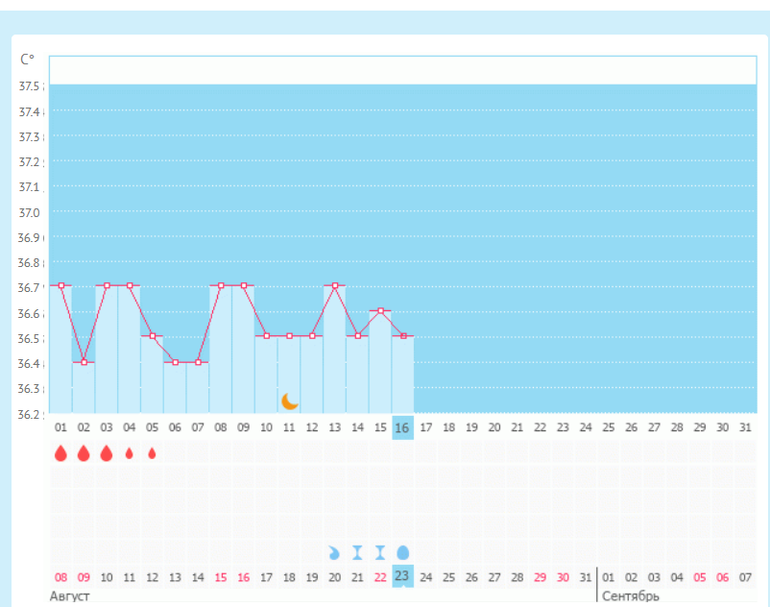Click the orange moon icon on day 11
The image size is (770, 607).
(290, 401)
